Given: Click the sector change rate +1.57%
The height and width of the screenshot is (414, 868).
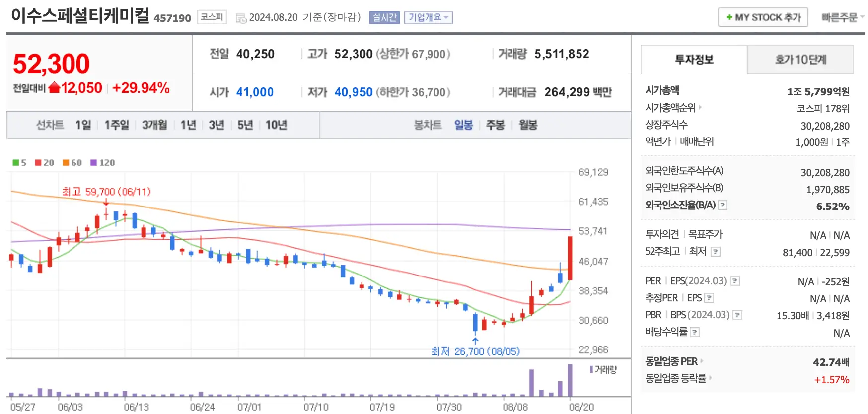Looking at the screenshot, I should pyautogui.click(x=832, y=380).
